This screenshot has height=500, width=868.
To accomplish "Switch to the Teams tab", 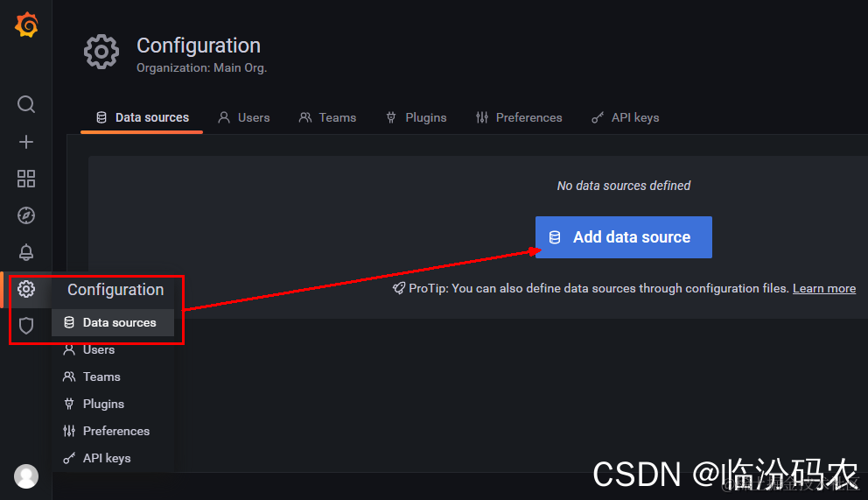I will click(327, 117).
